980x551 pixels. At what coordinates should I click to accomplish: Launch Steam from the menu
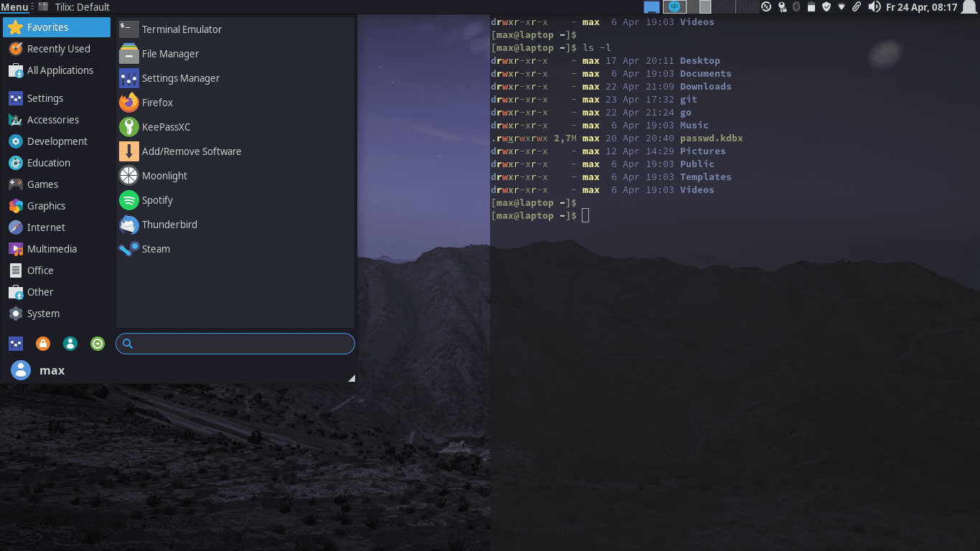click(236, 249)
